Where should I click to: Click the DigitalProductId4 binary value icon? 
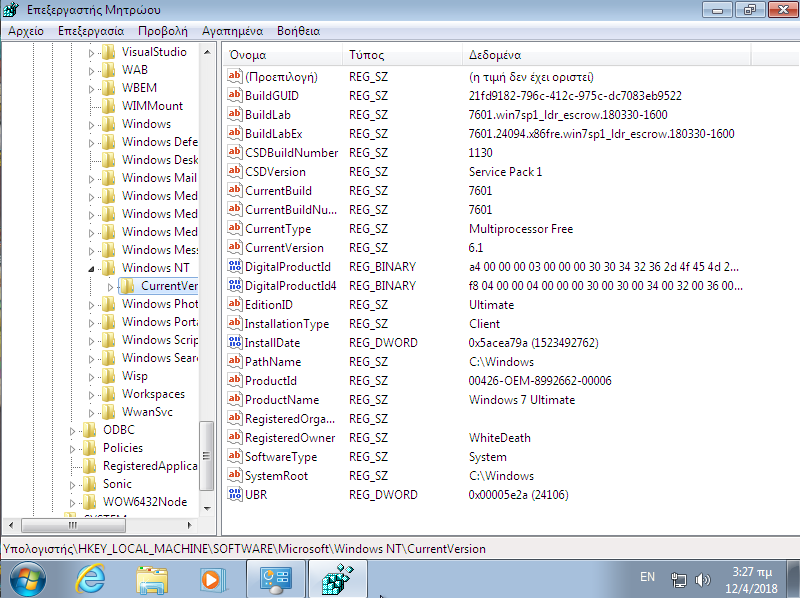235,285
